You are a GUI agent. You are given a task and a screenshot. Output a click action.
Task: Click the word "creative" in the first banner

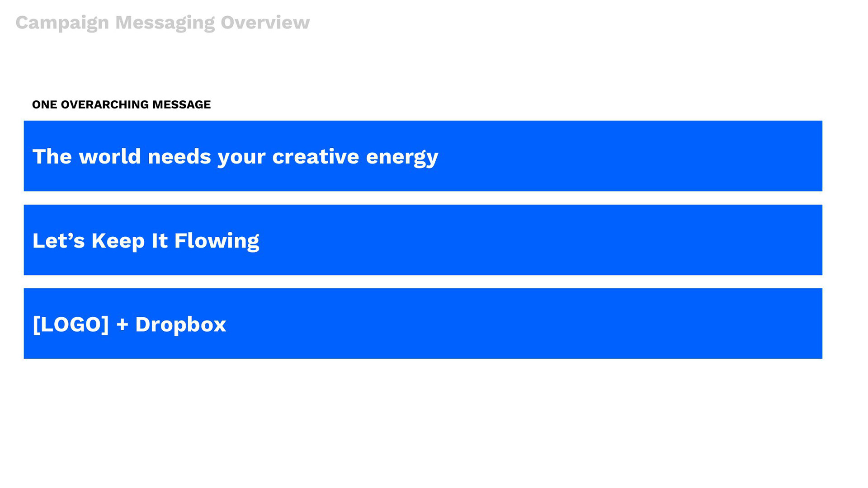point(315,156)
